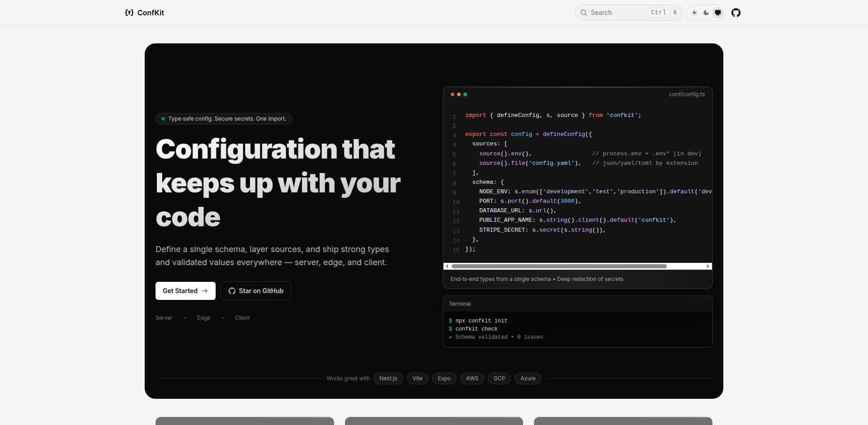Click the Terminal panel header
This screenshot has width=868, height=425.
[578, 304]
